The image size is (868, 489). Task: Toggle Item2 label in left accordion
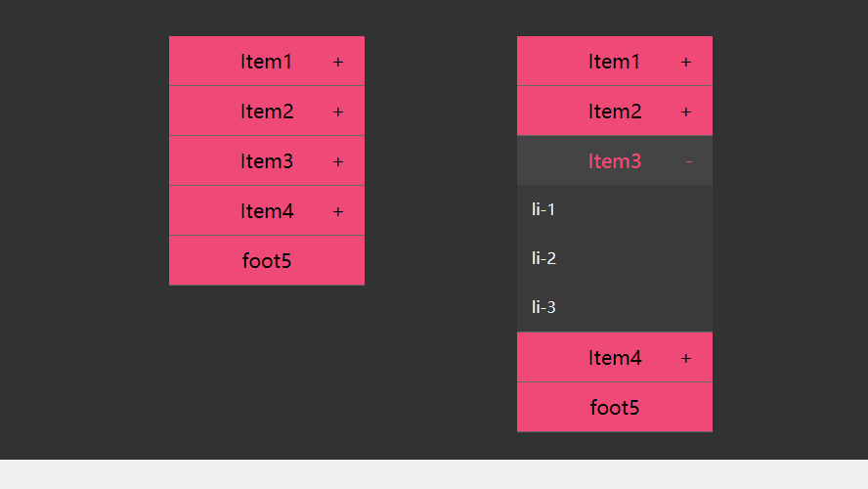[x=266, y=111]
